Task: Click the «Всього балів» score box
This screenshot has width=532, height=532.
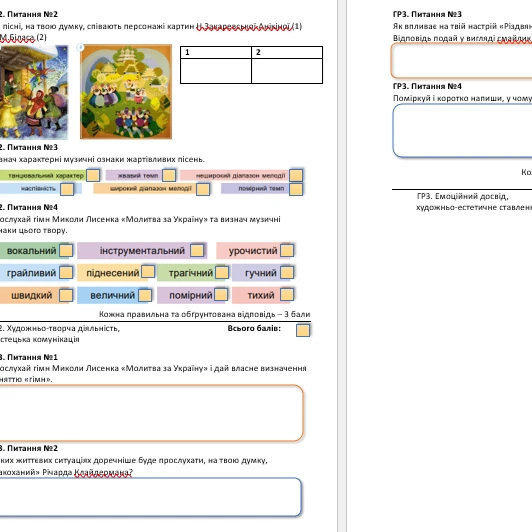Action: point(303,330)
